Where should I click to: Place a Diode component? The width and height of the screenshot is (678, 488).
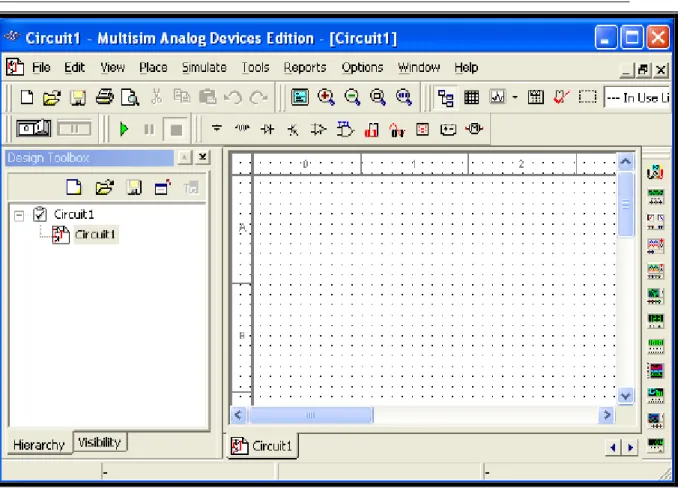(x=268, y=129)
